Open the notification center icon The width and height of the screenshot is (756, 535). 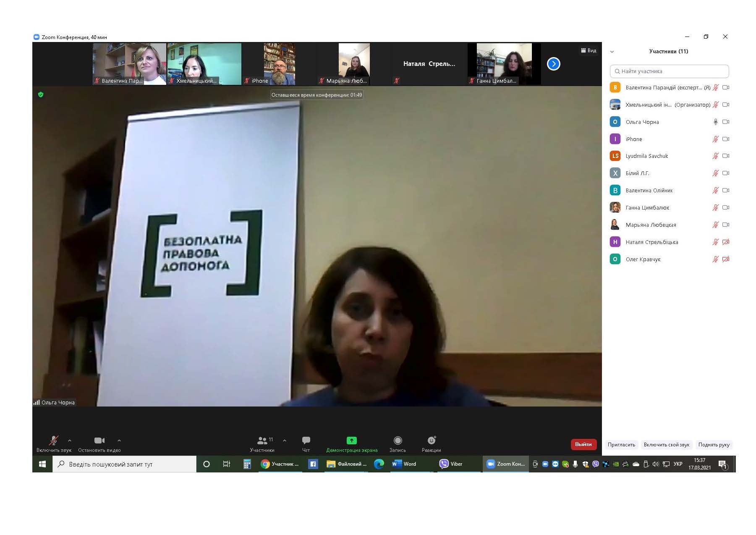(722, 464)
